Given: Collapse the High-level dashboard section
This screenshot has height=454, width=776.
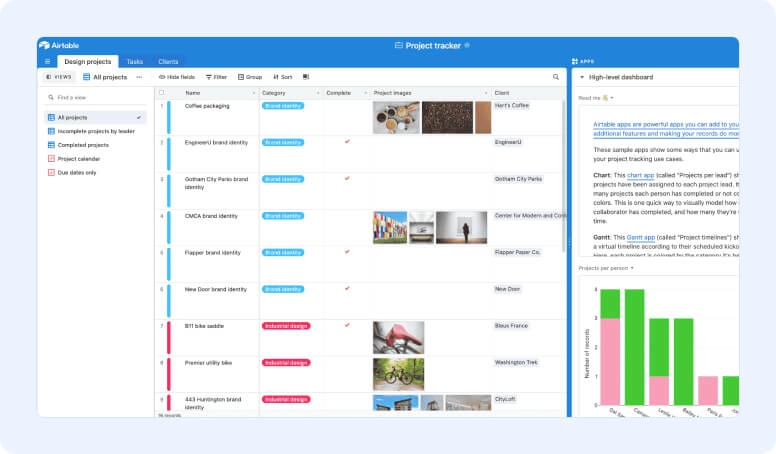Looking at the screenshot, I should coord(582,77).
